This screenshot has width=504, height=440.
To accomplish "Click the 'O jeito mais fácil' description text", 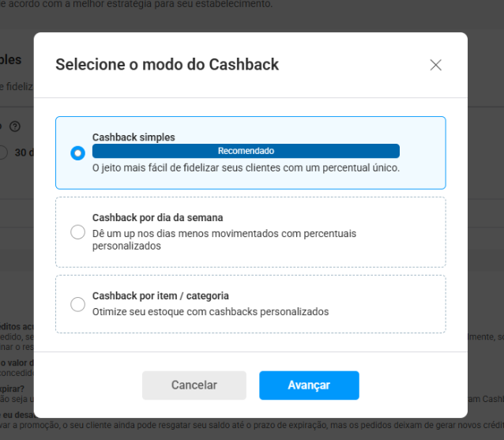I will coord(246,167).
